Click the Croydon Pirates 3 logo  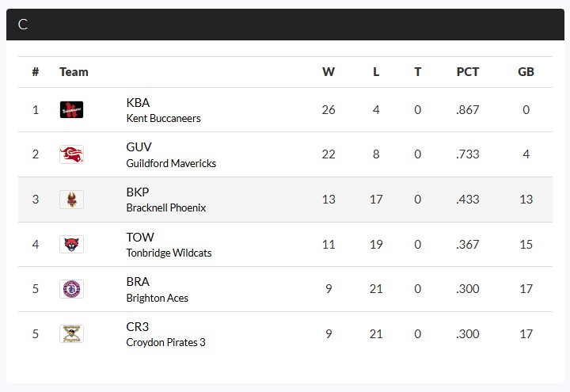pyautogui.click(x=71, y=333)
